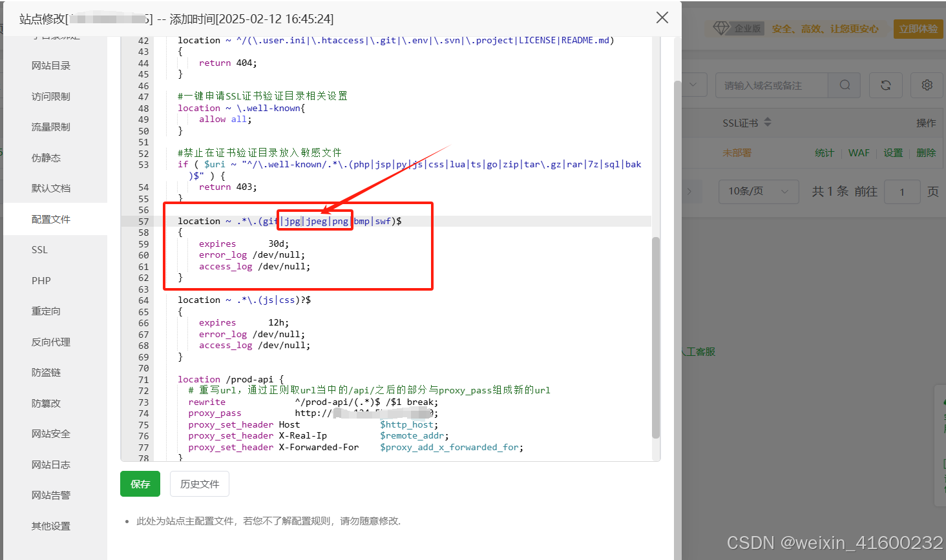This screenshot has height=560, width=946.
Task: Click the refresh icon in background panel
Action: click(x=886, y=85)
